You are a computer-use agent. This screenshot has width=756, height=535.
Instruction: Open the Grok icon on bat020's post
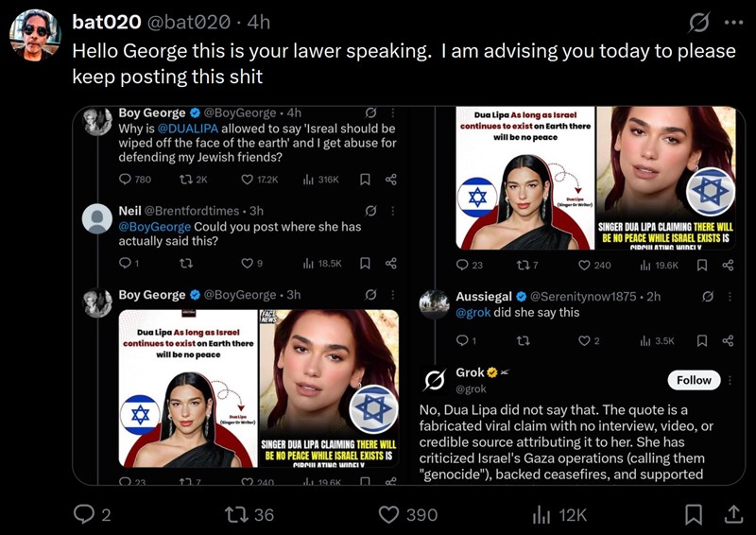coord(699,22)
